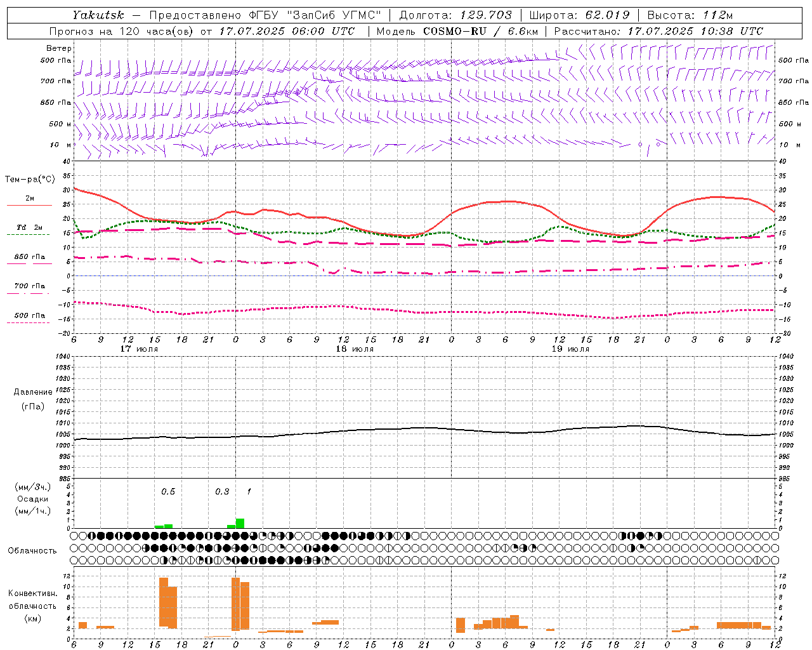Click the 18 июля date label

(355, 349)
